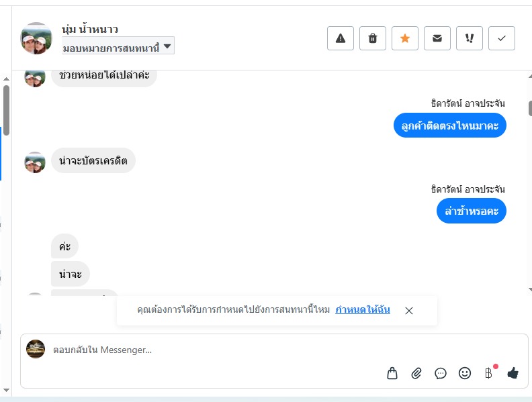The height and width of the screenshot is (402, 532).
Task: Send a thumbs-up like
Action: (x=513, y=373)
